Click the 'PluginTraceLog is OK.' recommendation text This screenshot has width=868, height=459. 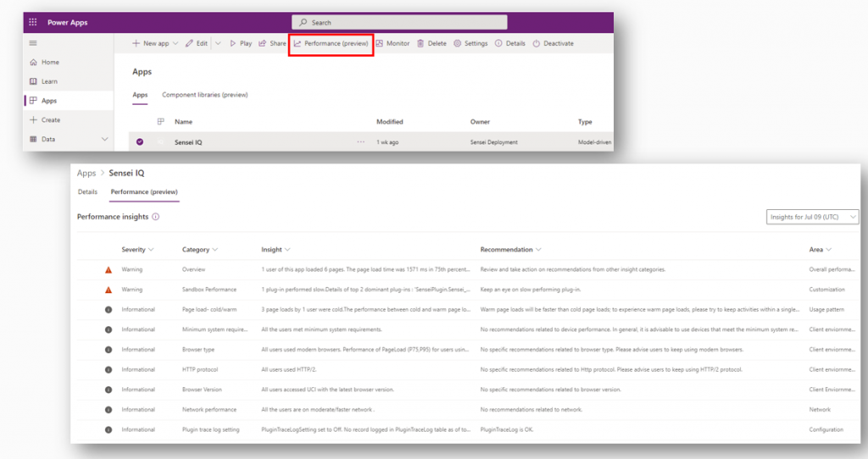click(507, 429)
